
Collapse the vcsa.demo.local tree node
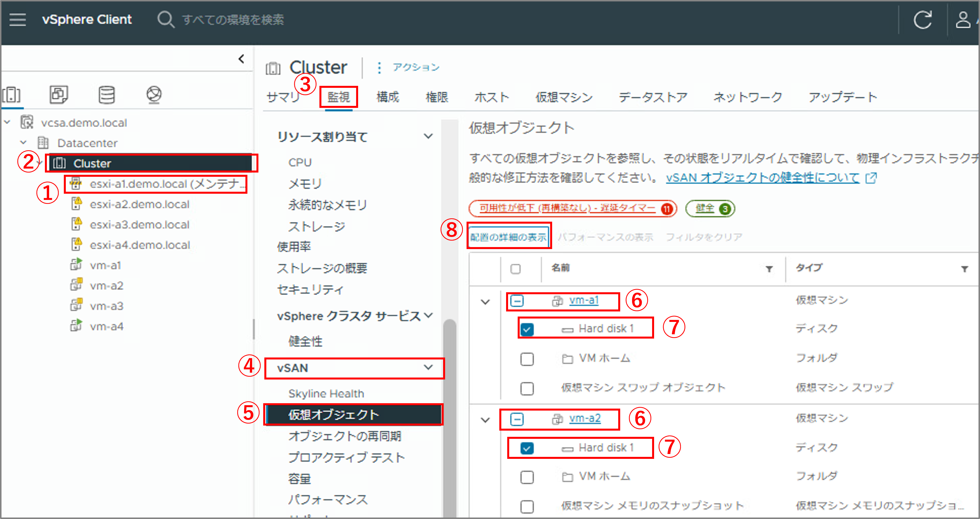7,123
